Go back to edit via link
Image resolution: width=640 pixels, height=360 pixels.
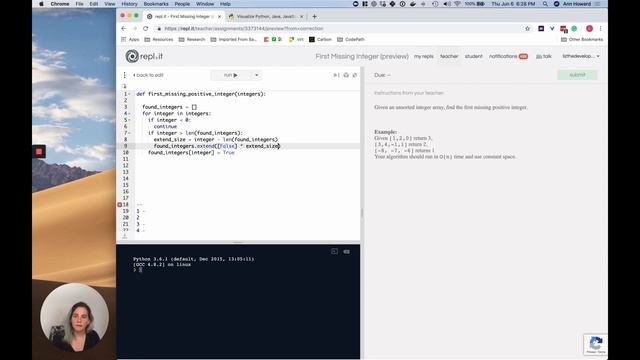[x=148, y=75]
